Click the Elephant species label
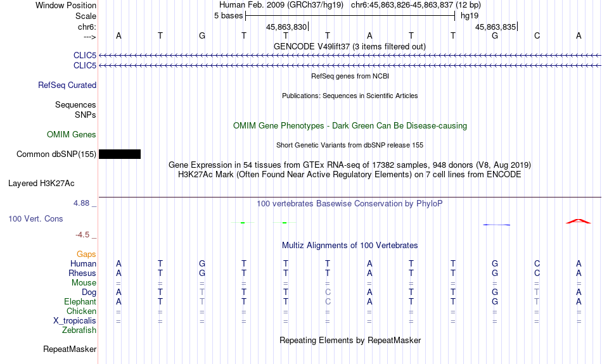This screenshot has width=602, height=364. click(80, 301)
